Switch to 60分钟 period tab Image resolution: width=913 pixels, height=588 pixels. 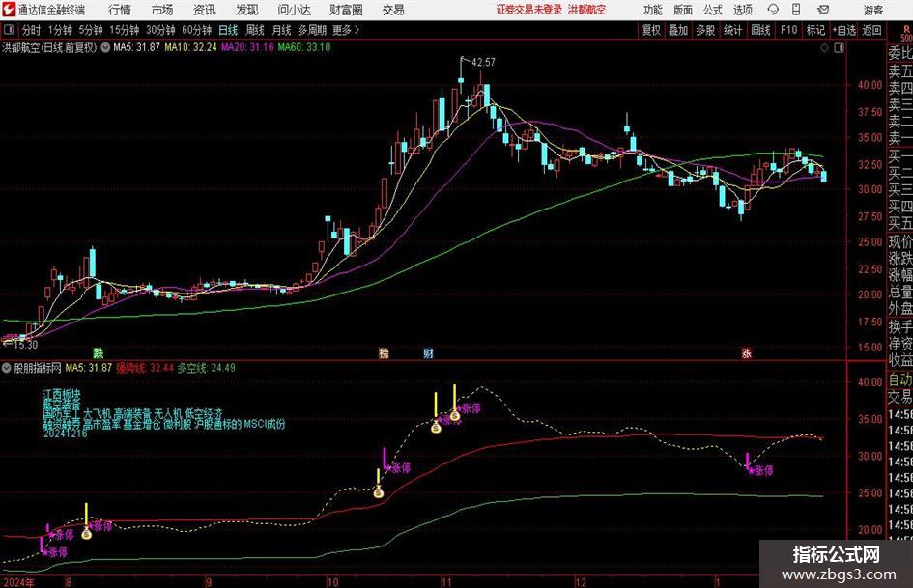click(197, 30)
